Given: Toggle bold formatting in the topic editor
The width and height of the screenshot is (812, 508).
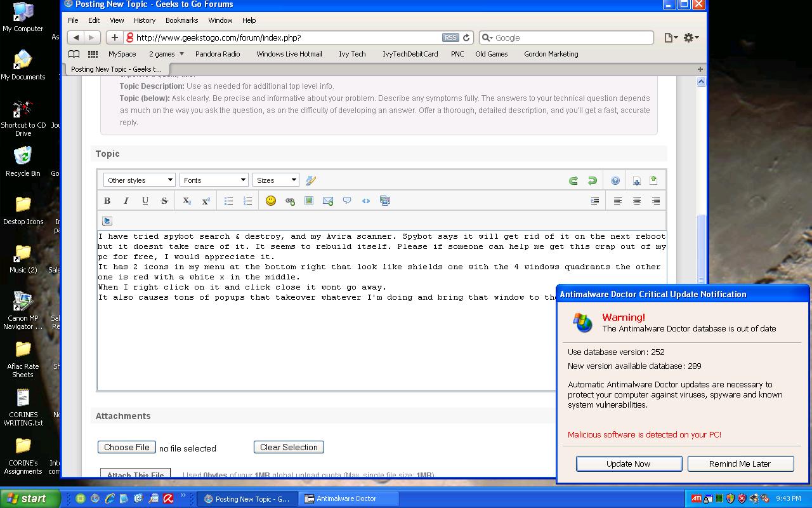Looking at the screenshot, I should pos(107,201).
